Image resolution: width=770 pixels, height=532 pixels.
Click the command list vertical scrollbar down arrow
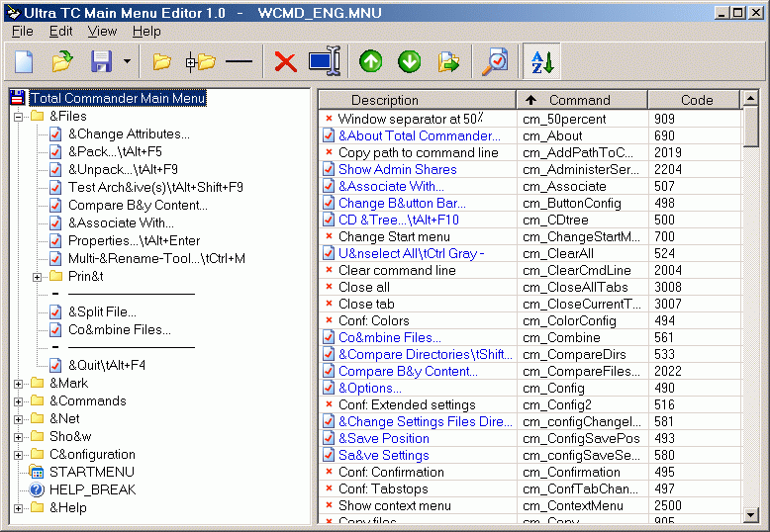pos(750,515)
